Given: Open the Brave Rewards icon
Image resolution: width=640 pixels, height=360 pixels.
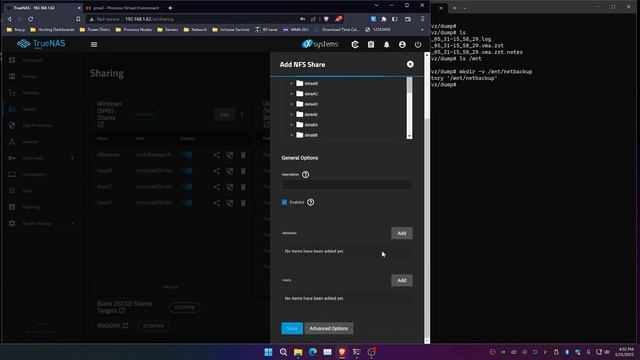Looking at the screenshot, I should [338, 19].
